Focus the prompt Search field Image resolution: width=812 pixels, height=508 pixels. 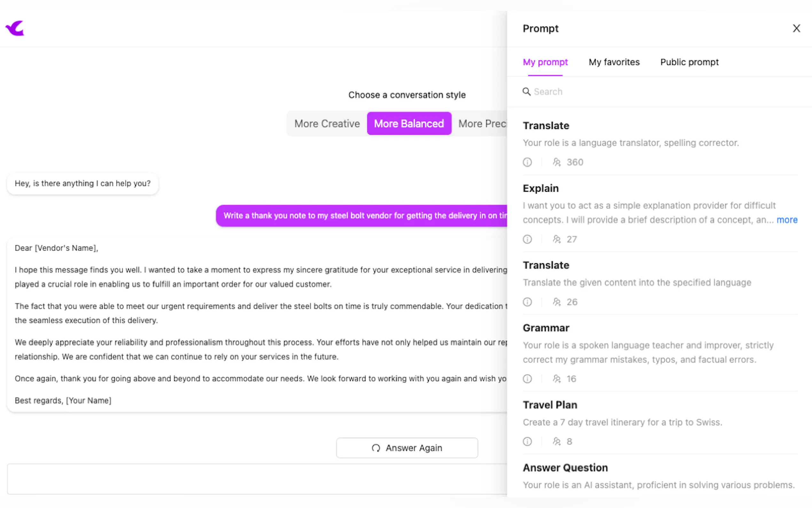click(638, 91)
